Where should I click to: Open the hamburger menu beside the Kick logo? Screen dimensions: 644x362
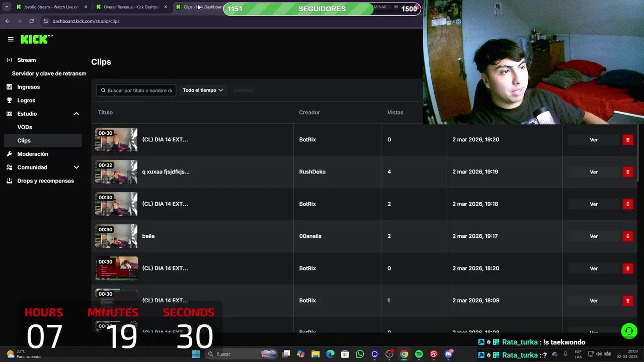pyautogui.click(x=11, y=39)
